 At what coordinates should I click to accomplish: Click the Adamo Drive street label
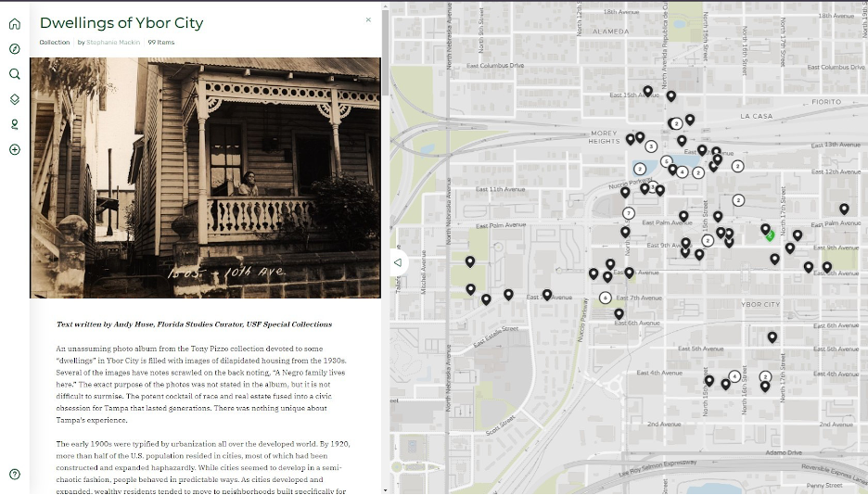coord(784,452)
